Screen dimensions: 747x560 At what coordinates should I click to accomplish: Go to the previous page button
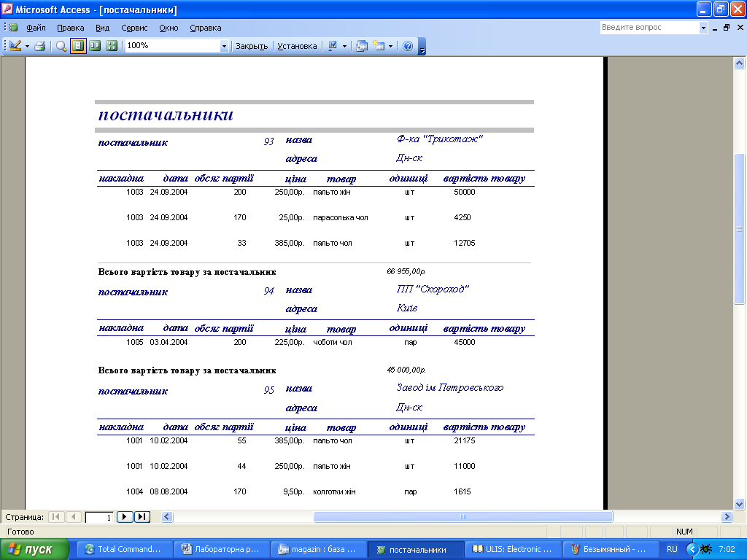pyautogui.click(x=74, y=517)
